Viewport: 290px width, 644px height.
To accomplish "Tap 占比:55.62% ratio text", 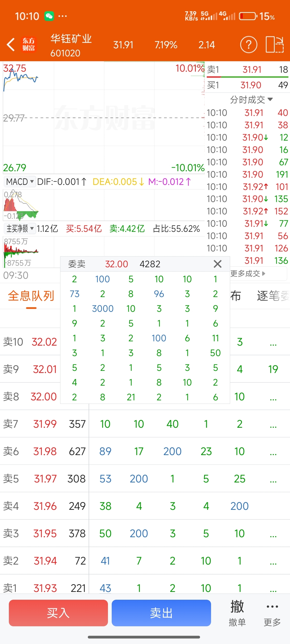I will (176, 229).
